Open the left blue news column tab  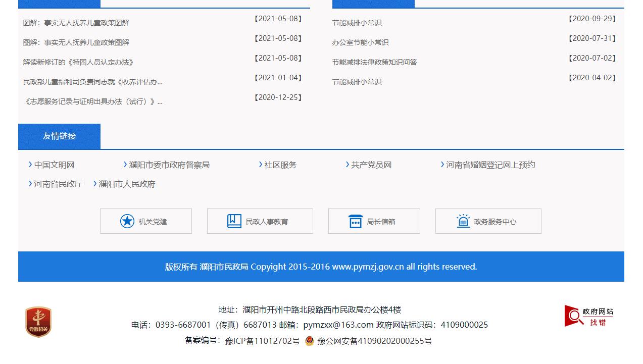[x=59, y=3]
